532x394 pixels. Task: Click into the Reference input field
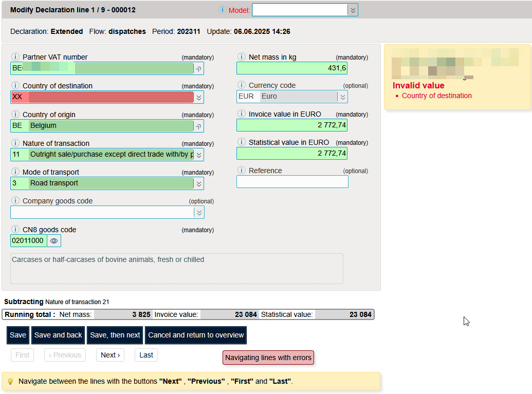(292, 182)
